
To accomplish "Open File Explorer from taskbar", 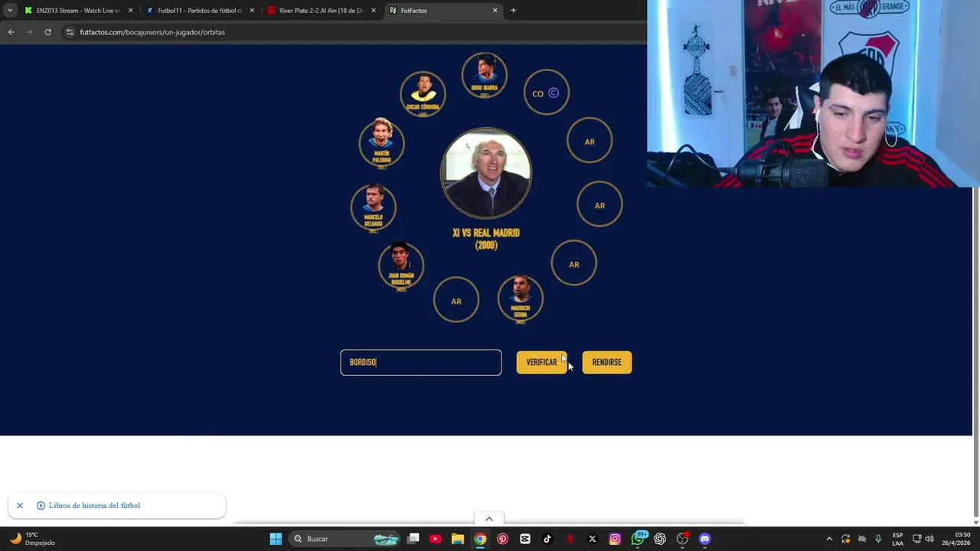I will 458,539.
